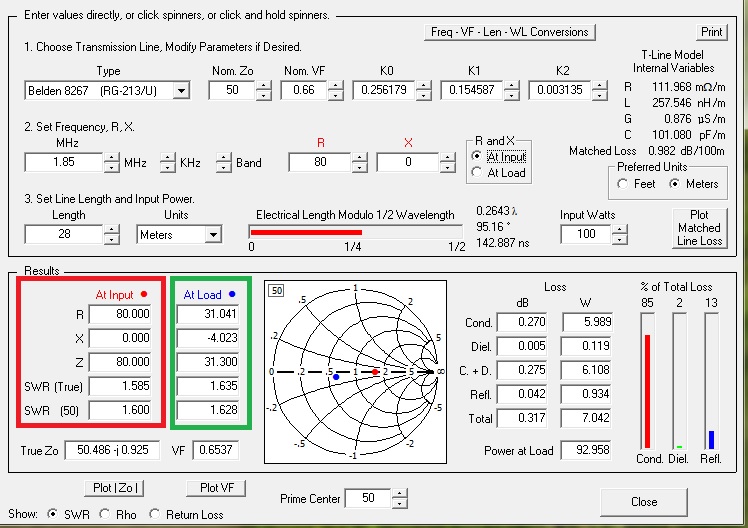Click the Freq - VF - Len - WL Conversions button
The height and width of the screenshot is (528, 748).
[x=509, y=32]
